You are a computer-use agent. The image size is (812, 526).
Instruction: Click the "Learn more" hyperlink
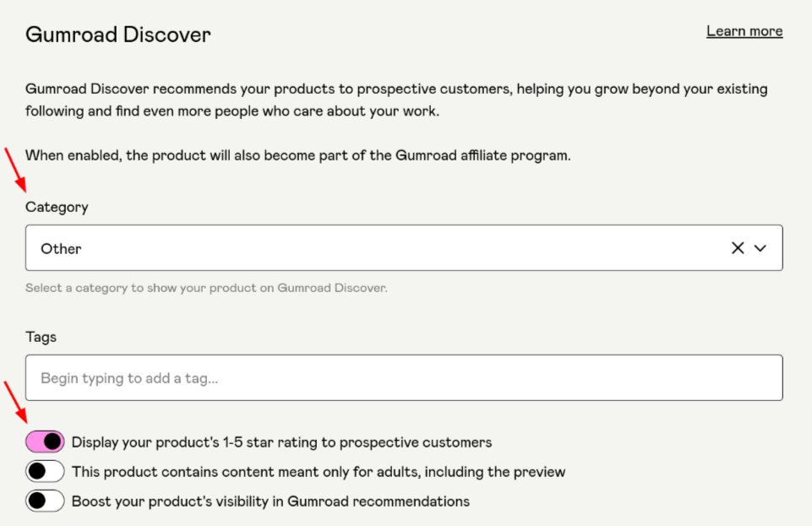pyautogui.click(x=744, y=30)
